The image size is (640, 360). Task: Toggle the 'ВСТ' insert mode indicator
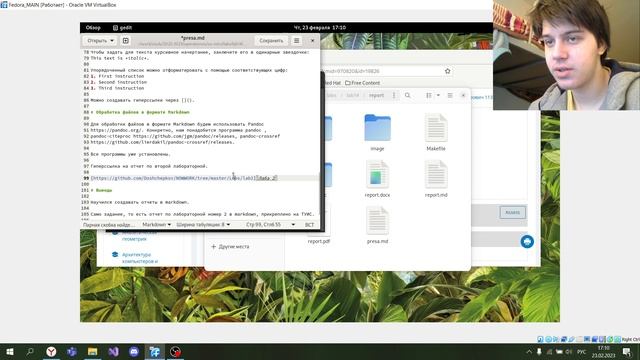pos(309,224)
